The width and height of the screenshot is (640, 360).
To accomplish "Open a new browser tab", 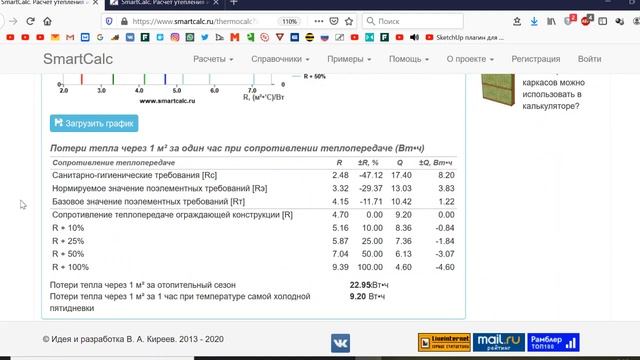I will click(233, 3).
